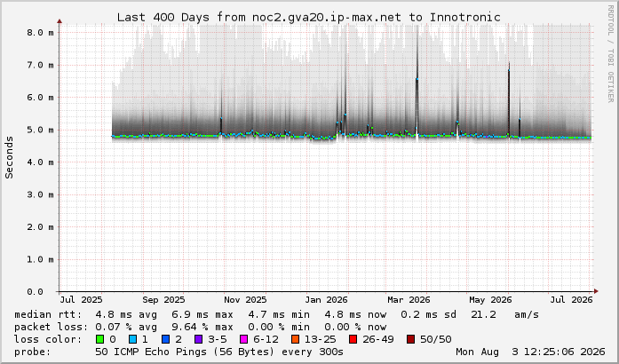
Task: Click the '50 ICMP Echo Pings (56 Bytes) every 300s' text
Action: (x=219, y=352)
